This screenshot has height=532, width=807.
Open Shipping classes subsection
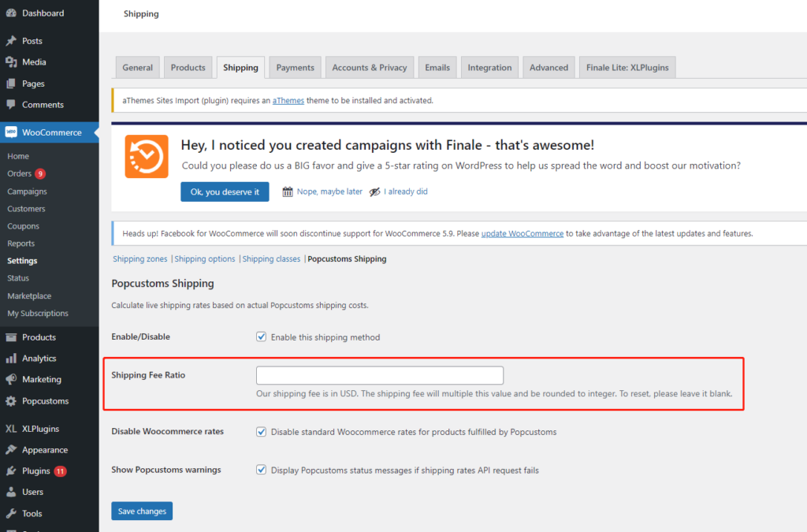point(271,259)
